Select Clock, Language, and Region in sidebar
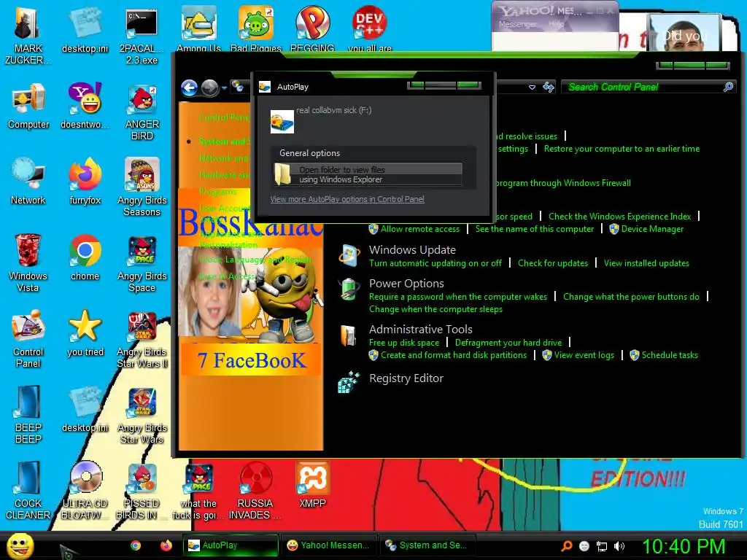Image resolution: width=747 pixels, height=560 pixels. (x=255, y=260)
